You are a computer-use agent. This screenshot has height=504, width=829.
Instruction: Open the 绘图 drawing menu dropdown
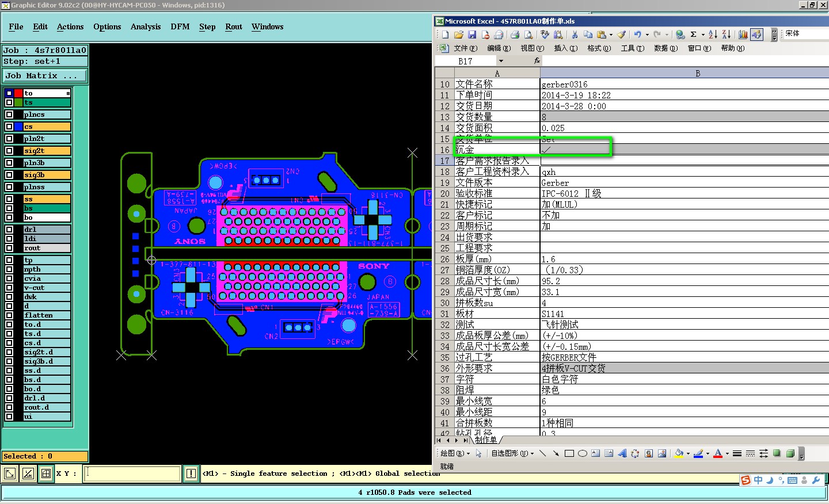[455, 453]
